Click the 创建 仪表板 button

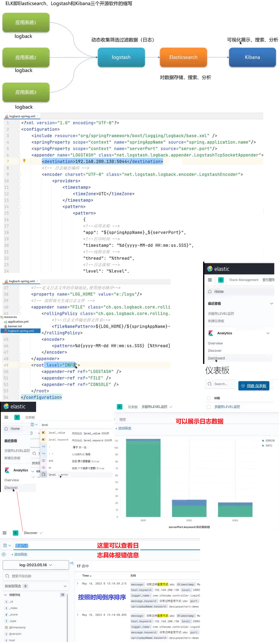(253, 386)
